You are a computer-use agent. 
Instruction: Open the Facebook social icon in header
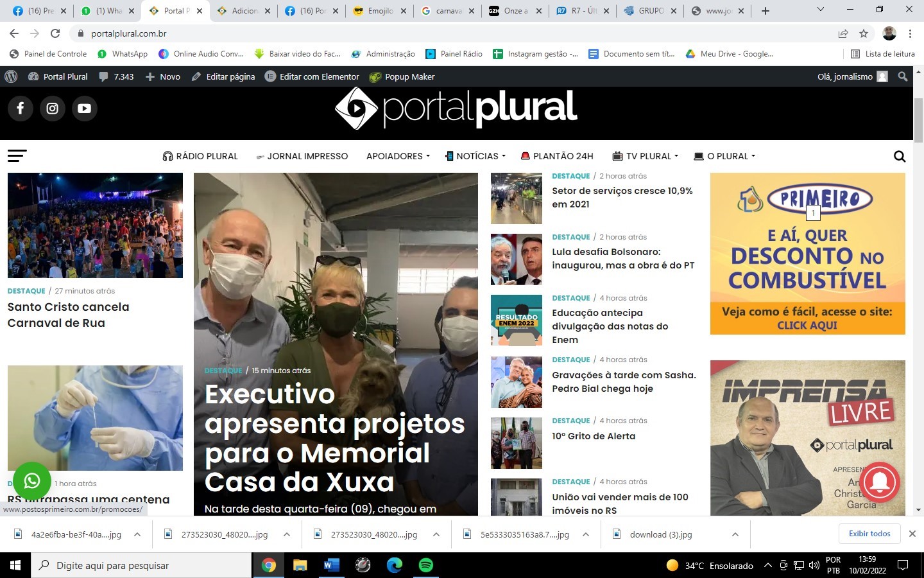point(21,109)
